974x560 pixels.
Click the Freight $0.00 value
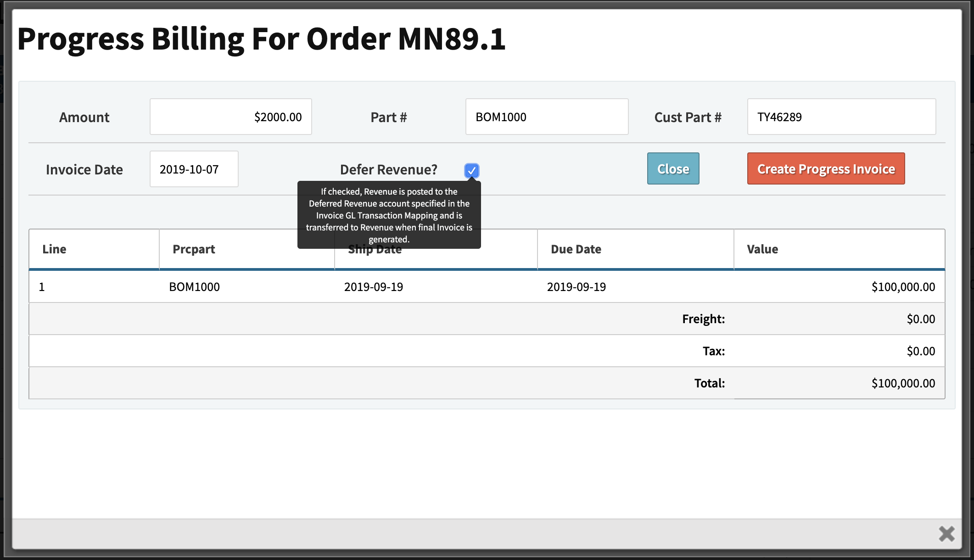[921, 319]
